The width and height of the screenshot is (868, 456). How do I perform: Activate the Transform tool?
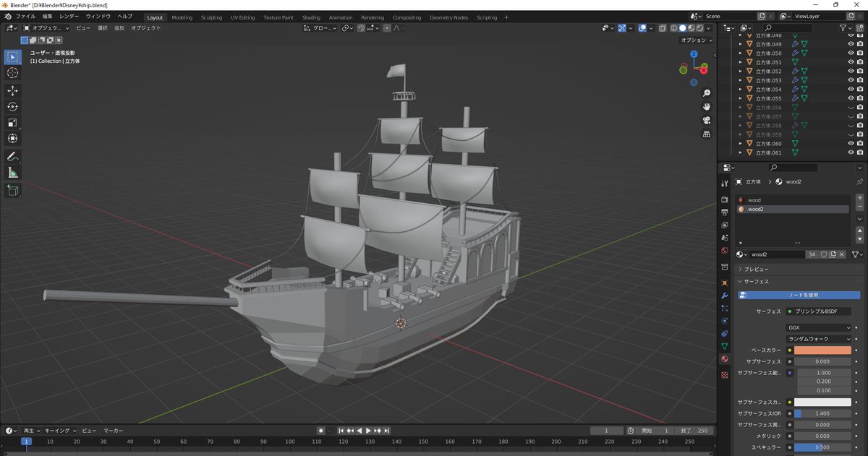(12, 138)
